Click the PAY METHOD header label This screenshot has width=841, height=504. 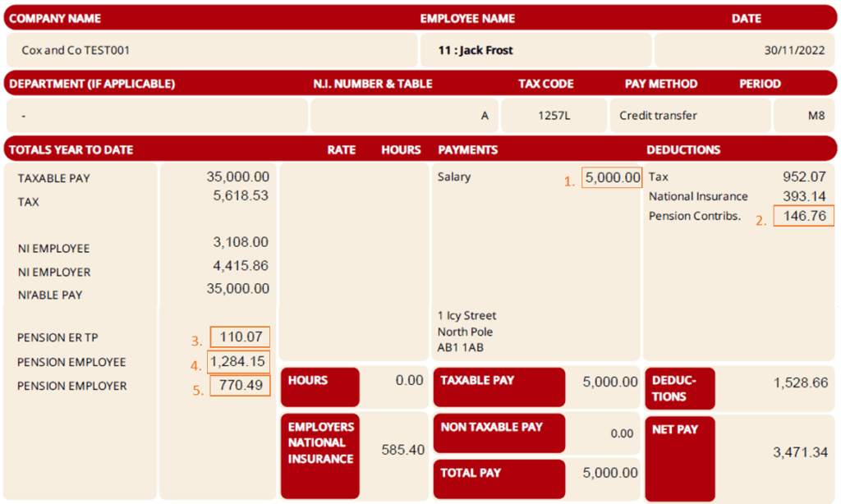[661, 85]
